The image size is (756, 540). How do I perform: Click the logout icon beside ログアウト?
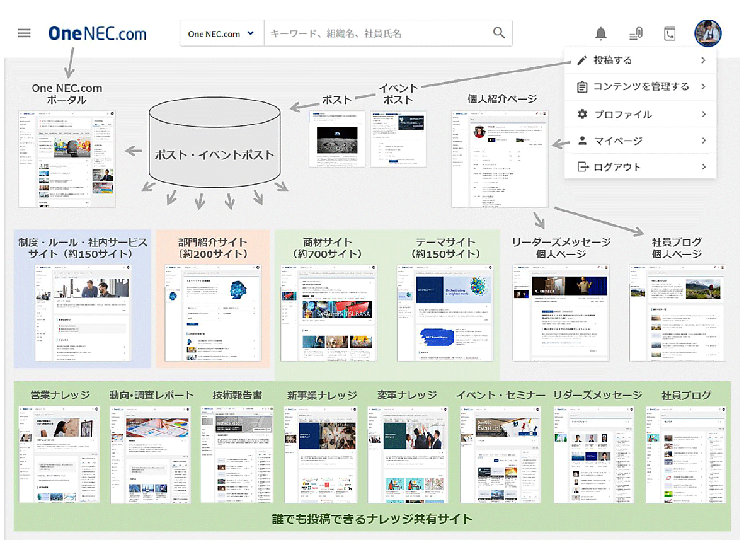[583, 167]
